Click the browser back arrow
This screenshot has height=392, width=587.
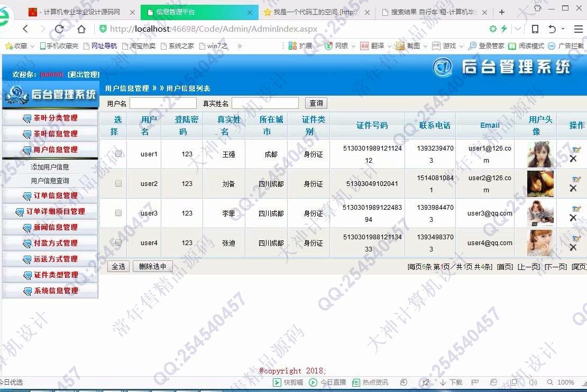(25, 29)
